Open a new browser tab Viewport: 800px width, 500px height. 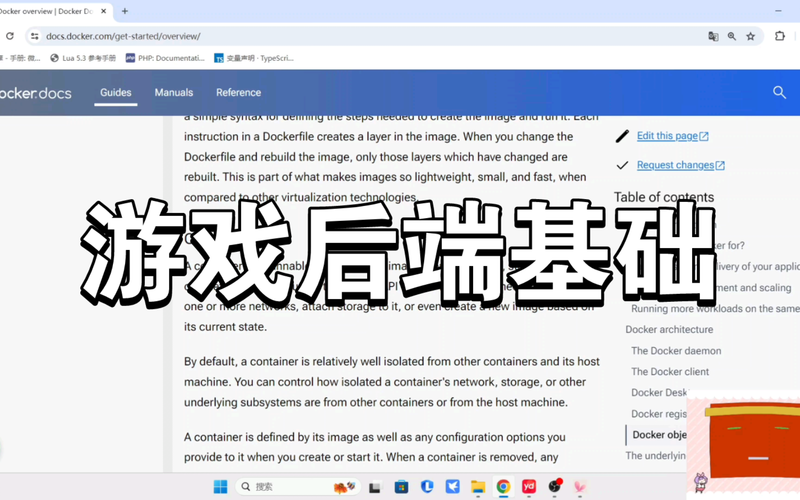[124, 11]
